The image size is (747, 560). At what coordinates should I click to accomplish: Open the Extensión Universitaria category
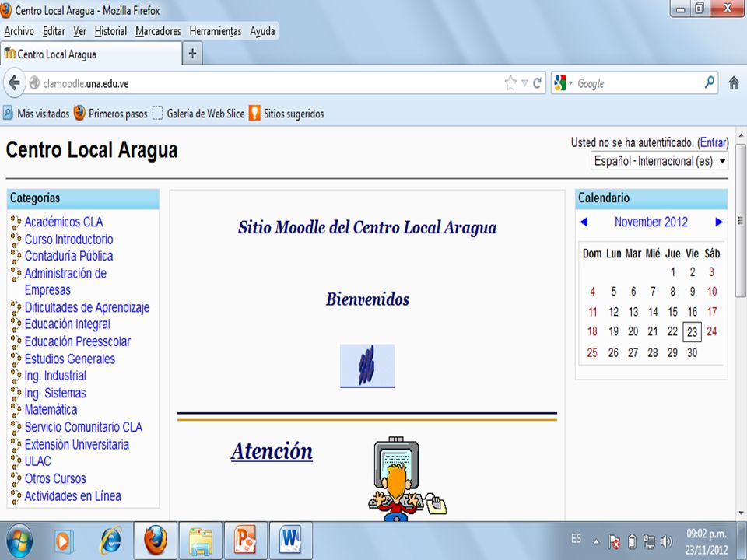[77, 444]
